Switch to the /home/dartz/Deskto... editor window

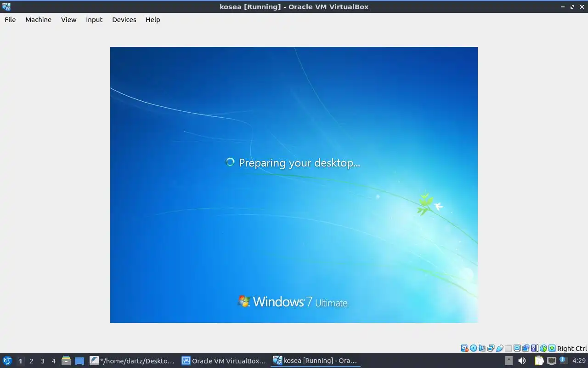133,361
